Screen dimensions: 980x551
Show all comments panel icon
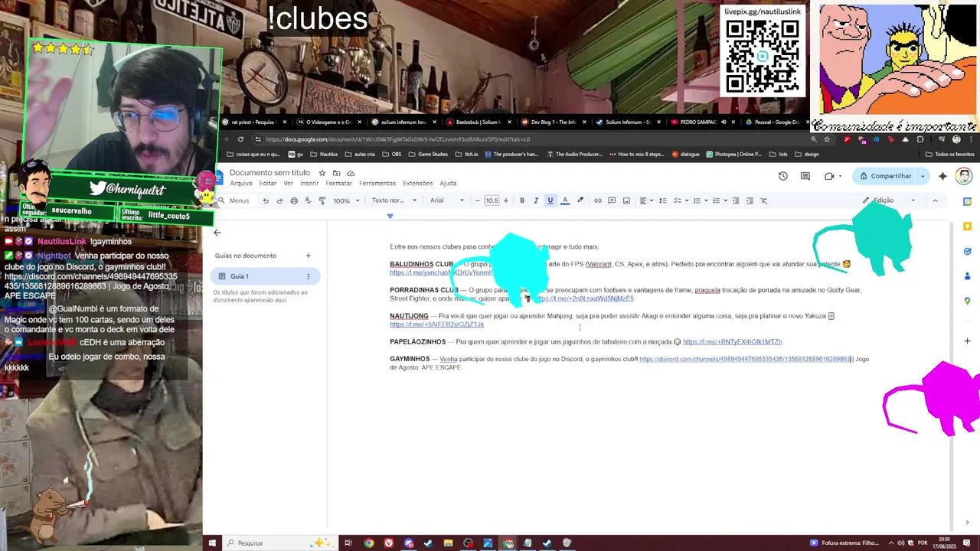coord(805,176)
